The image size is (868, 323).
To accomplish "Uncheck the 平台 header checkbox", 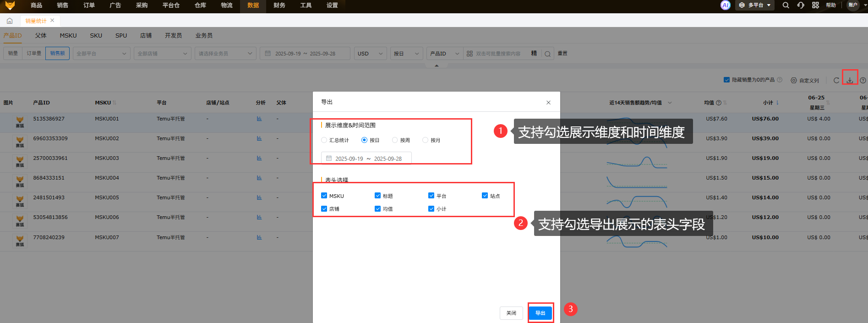I will pyautogui.click(x=431, y=196).
